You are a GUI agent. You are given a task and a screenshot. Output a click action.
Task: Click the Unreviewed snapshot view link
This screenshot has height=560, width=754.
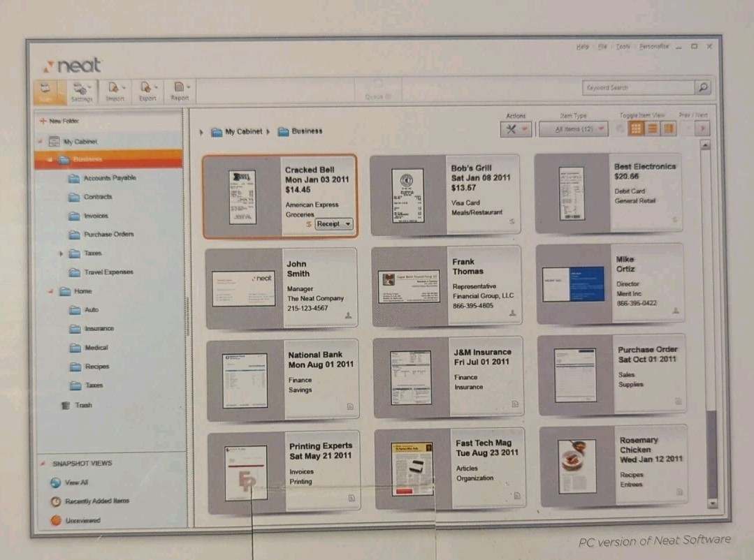[82, 521]
